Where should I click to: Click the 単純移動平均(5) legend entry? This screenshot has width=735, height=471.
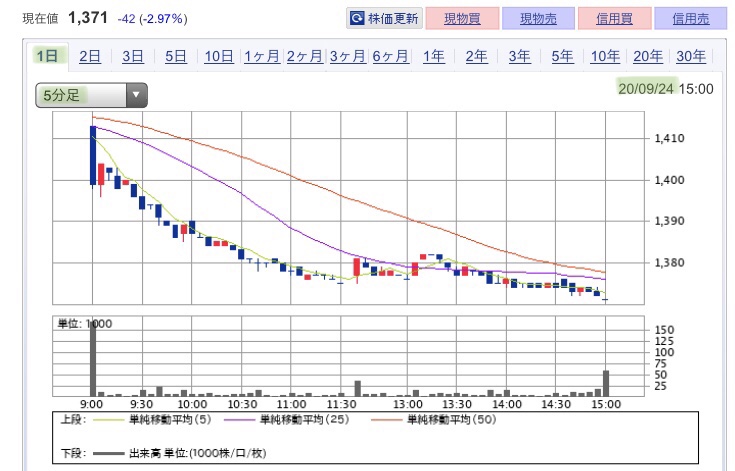pos(152,419)
